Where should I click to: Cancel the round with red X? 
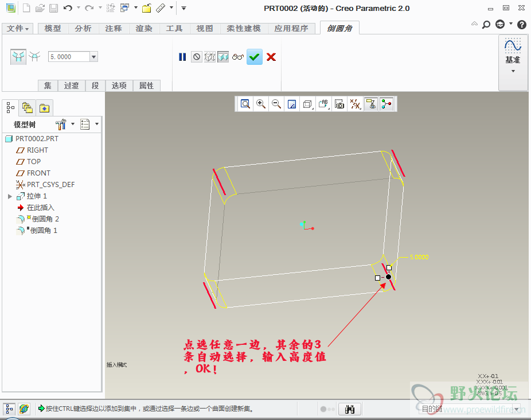(271, 57)
